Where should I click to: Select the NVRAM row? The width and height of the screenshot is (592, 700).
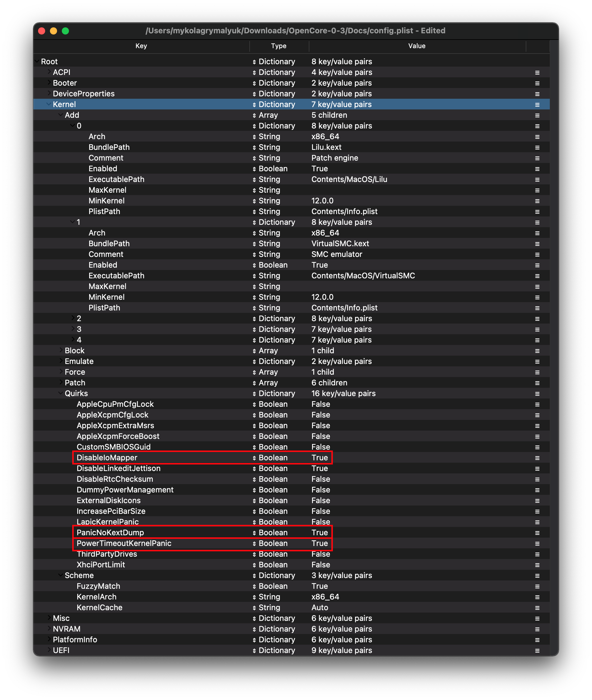coord(67,629)
